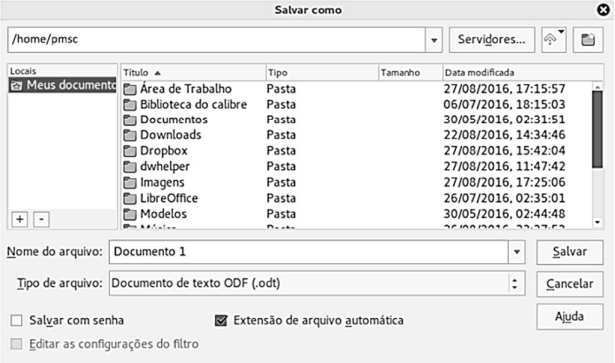The height and width of the screenshot is (363, 615).
Task: Click the Pasta type in Dropbox row
Action: [281, 151]
